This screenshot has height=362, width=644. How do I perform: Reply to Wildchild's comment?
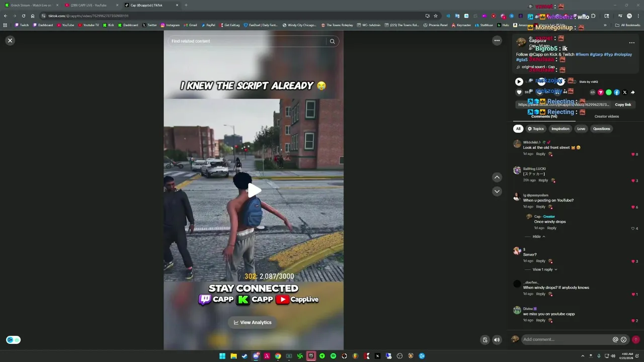coord(540,154)
